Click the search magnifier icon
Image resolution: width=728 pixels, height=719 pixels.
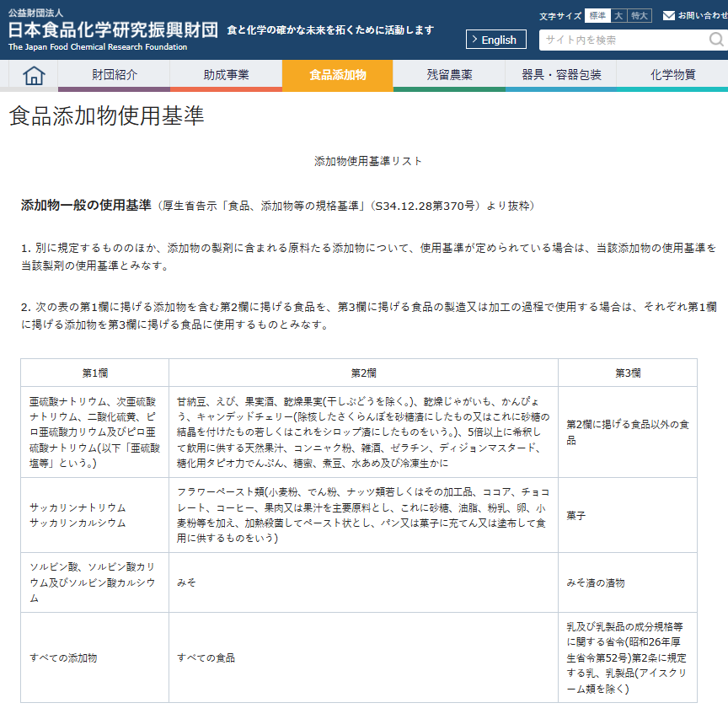pyautogui.click(x=716, y=40)
